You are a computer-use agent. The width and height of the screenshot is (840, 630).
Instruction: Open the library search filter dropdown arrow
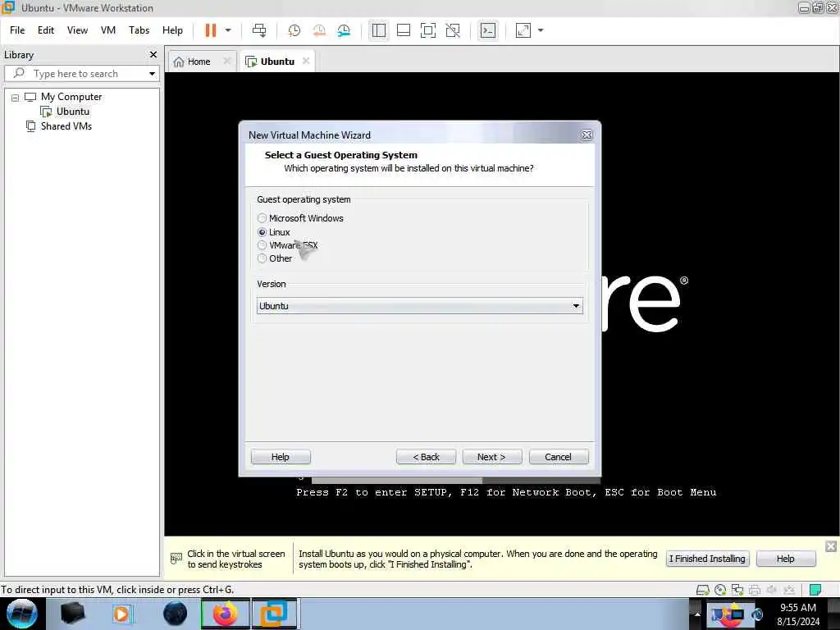point(152,73)
